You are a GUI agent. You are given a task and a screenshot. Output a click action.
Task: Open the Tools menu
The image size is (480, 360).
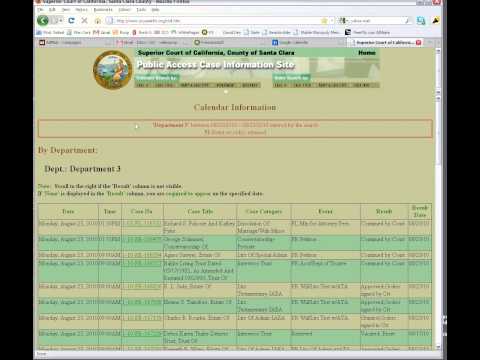tap(141, 10)
